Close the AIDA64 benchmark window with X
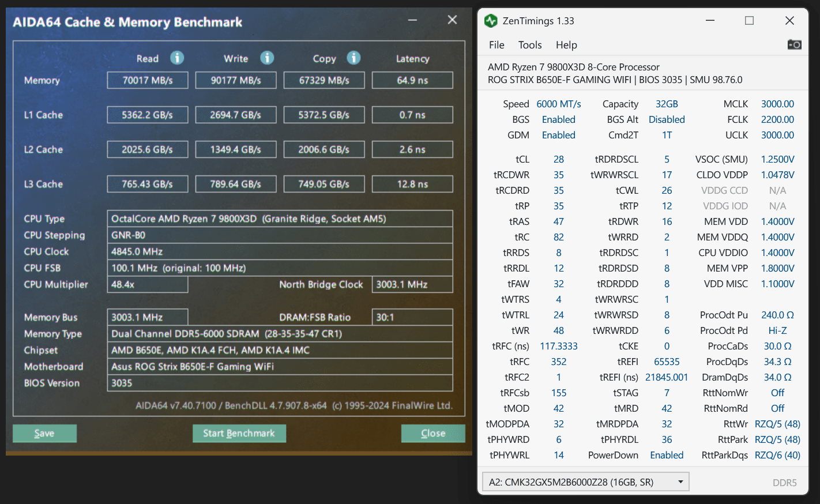The height and width of the screenshot is (504, 820). pyautogui.click(x=453, y=20)
